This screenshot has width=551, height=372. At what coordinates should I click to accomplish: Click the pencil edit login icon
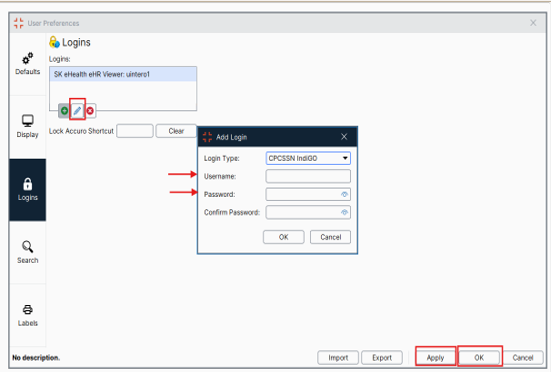click(77, 111)
